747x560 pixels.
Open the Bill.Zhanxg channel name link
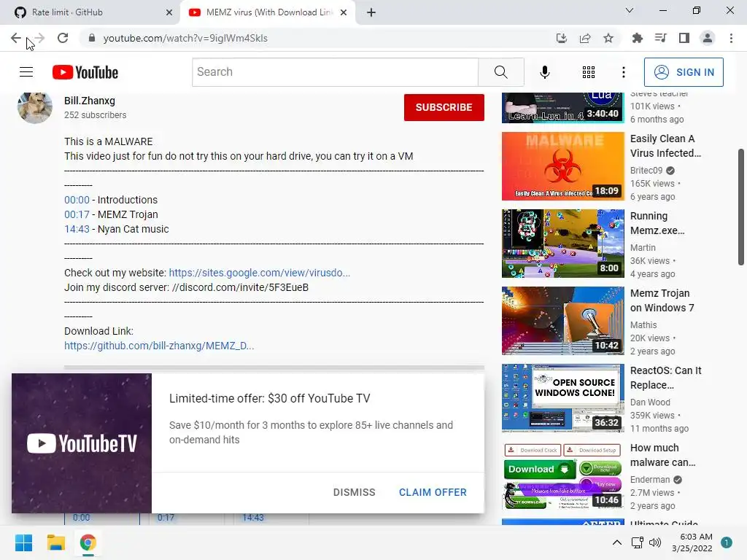point(90,101)
